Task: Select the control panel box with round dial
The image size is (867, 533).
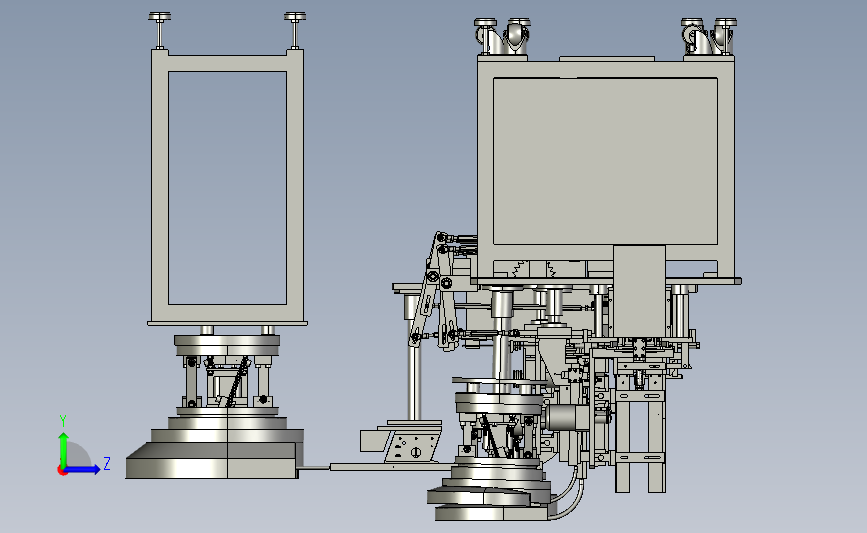Action: (x=412, y=447)
